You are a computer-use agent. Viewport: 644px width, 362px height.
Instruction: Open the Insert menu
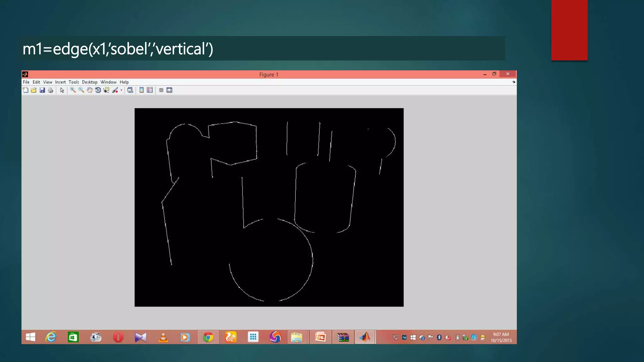60,82
